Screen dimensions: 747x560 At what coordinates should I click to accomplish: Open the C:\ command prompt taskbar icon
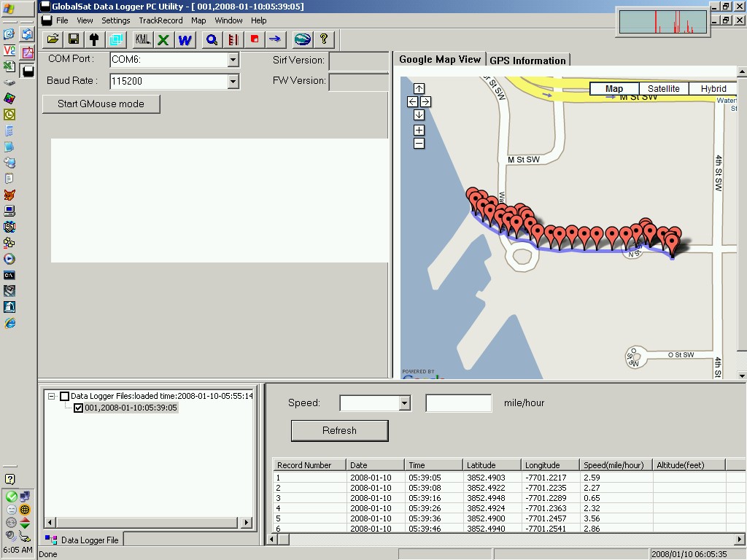click(x=9, y=275)
